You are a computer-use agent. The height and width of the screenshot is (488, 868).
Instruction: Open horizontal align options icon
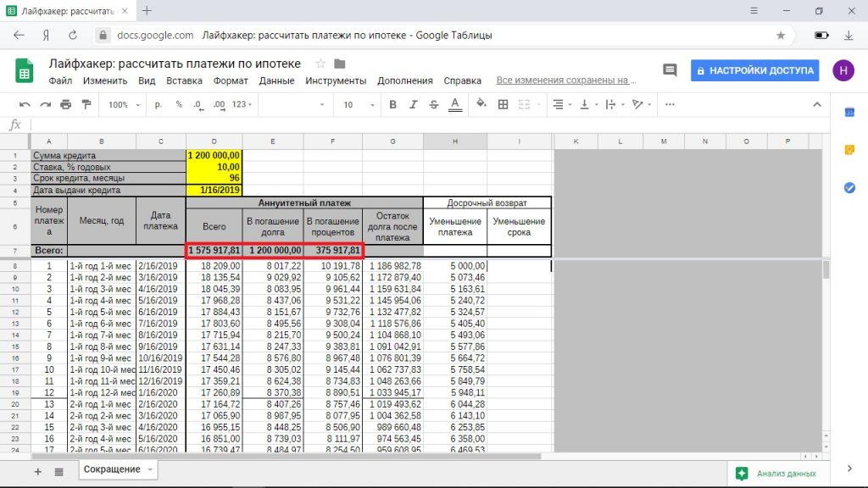(x=558, y=104)
